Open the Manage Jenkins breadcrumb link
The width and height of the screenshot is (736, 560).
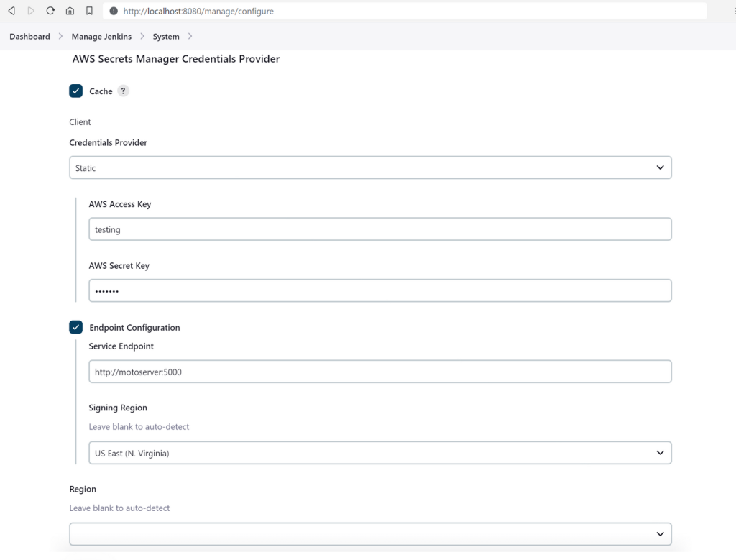101,36
